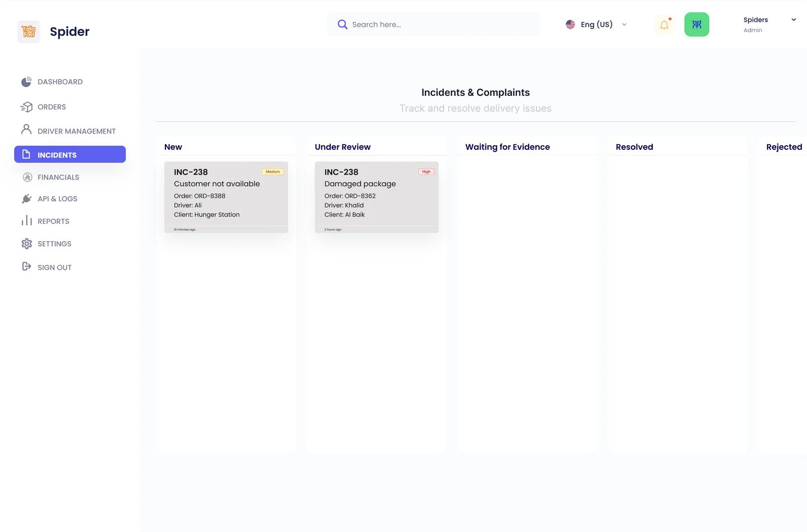Click the search magnifier icon
This screenshot has width=807, height=532.
[x=342, y=24]
